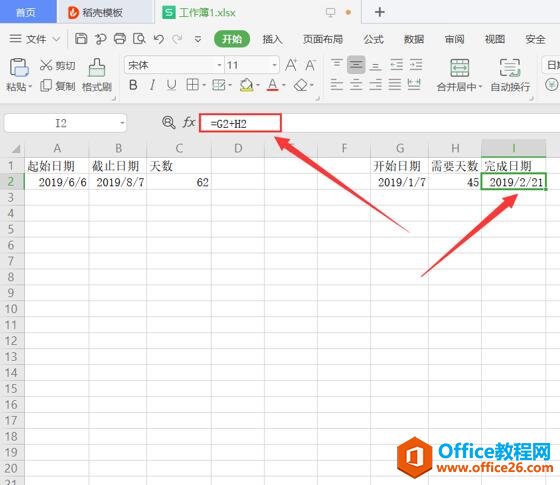Apply fill color bucket

[x=246, y=85]
